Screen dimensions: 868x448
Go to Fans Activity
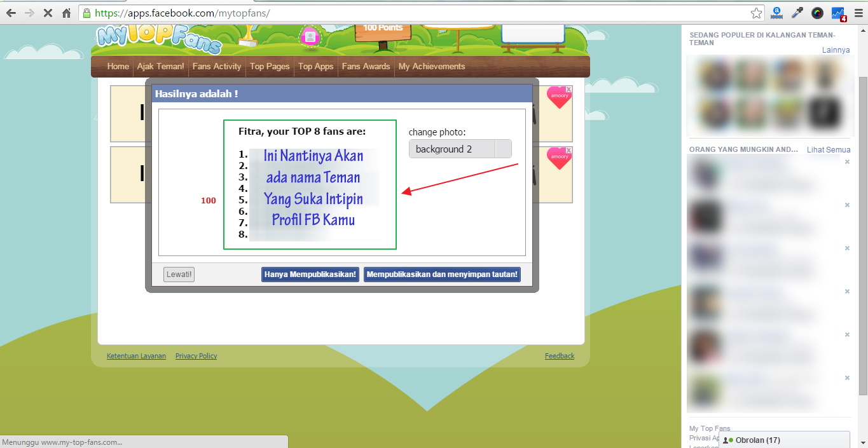pyautogui.click(x=217, y=66)
